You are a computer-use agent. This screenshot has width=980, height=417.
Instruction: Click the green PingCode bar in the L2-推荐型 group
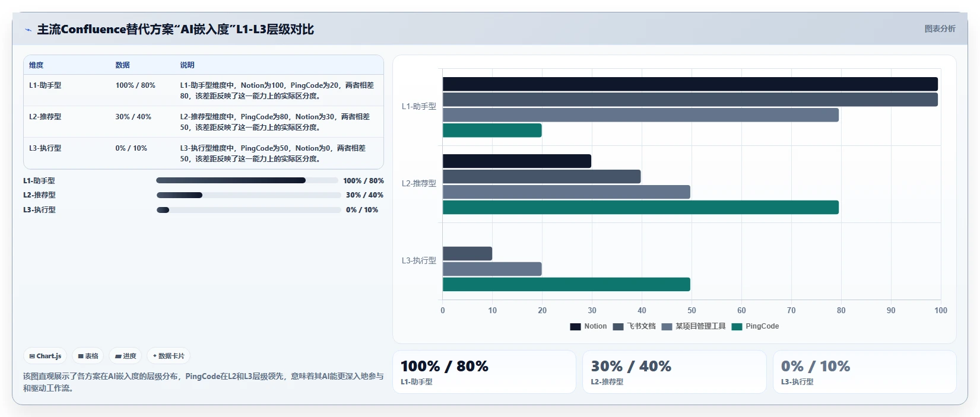(x=640, y=208)
